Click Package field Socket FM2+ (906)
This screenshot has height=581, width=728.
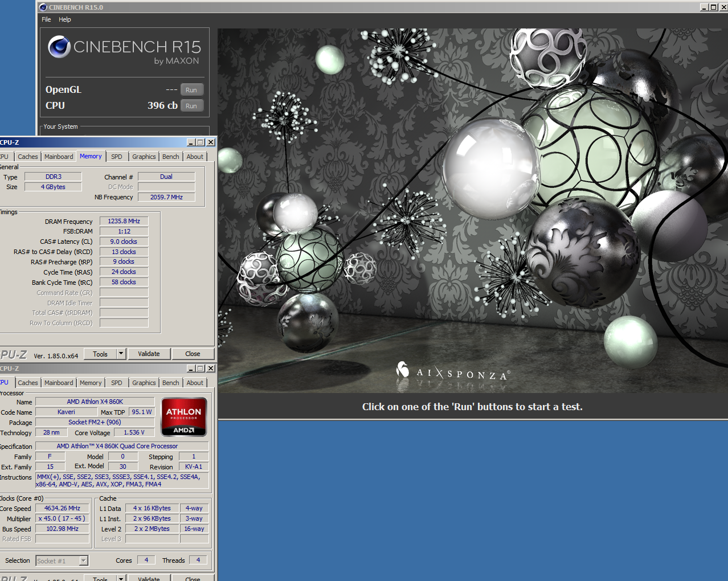coord(95,422)
